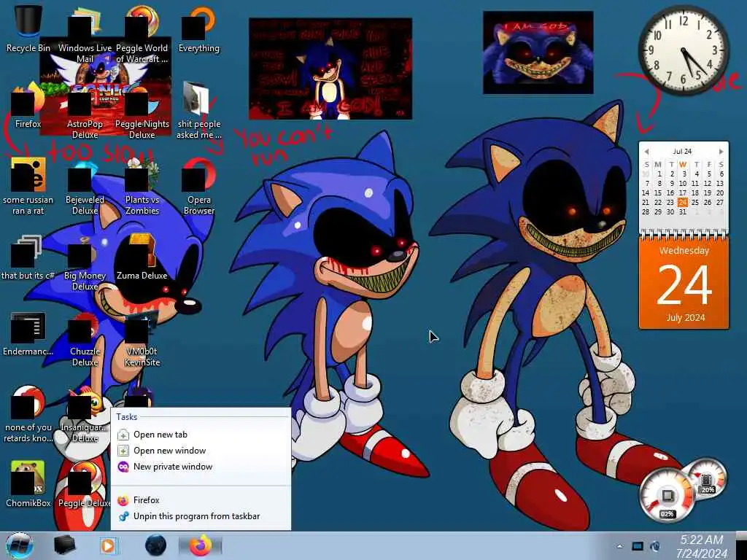This screenshot has height=560, width=747.
Task: Open VM0b0t KevinSite desktop shortcut
Action: (x=142, y=338)
